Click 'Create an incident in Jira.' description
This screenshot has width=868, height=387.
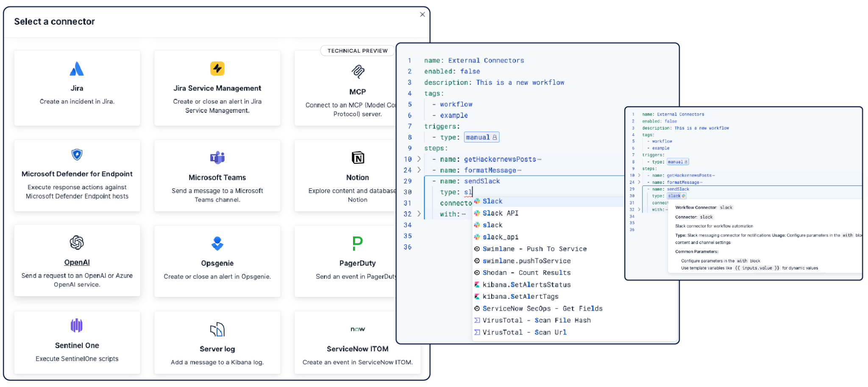[x=77, y=101]
